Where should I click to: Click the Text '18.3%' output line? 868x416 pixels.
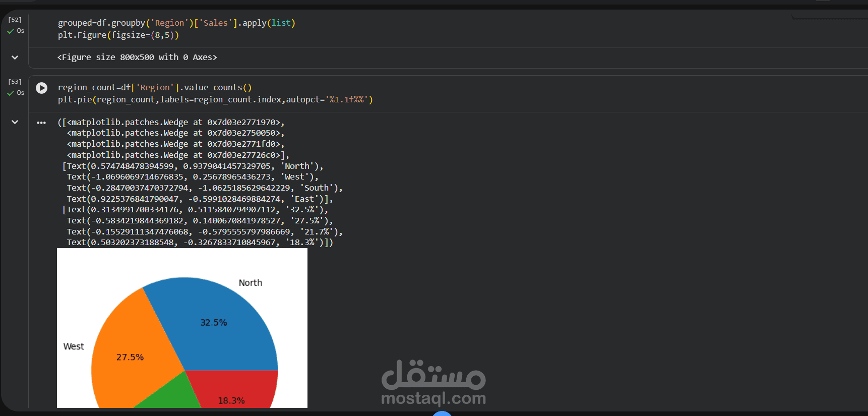pyautogui.click(x=200, y=243)
